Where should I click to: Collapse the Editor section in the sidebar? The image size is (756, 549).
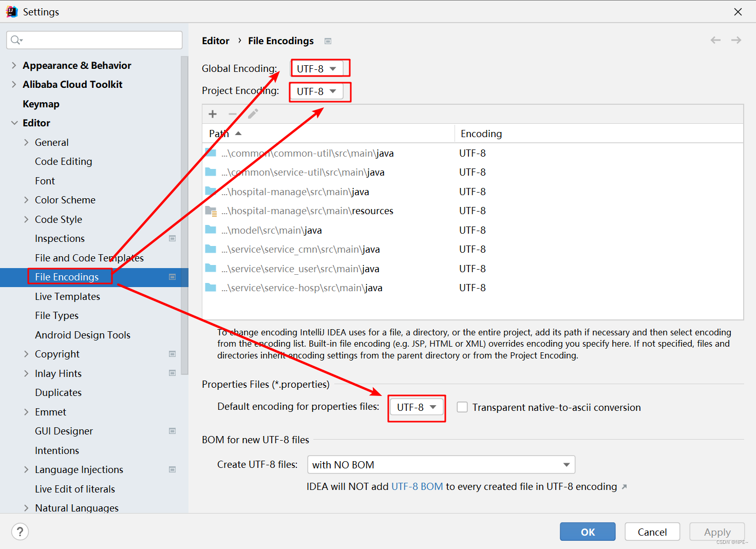coord(14,123)
